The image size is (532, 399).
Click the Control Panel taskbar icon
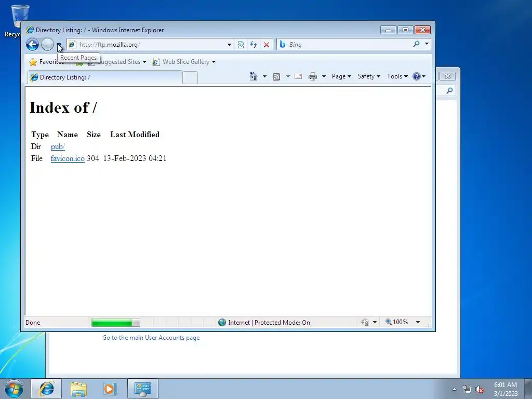pos(142,389)
